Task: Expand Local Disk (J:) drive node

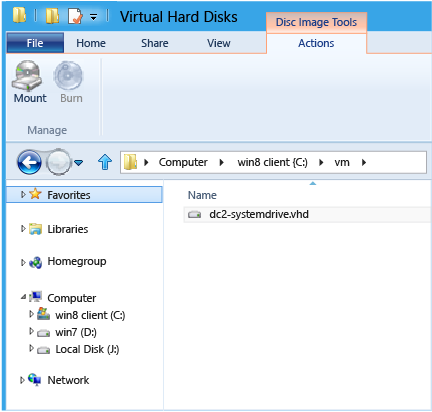Action: [31, 348]
